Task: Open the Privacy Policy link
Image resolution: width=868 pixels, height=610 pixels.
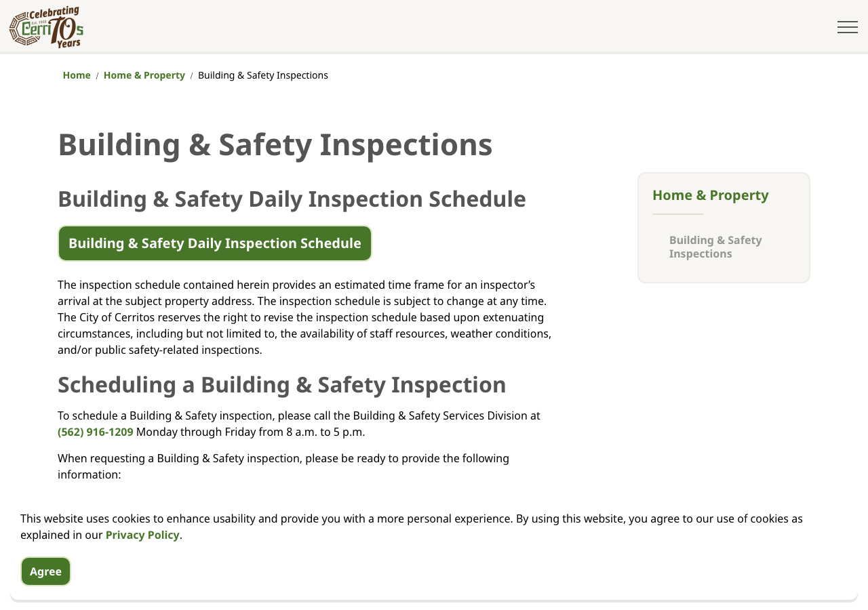Action: tap(142, 535)
